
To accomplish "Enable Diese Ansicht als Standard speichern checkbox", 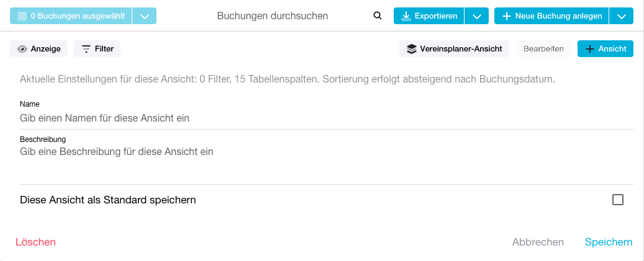I will 618,200.
